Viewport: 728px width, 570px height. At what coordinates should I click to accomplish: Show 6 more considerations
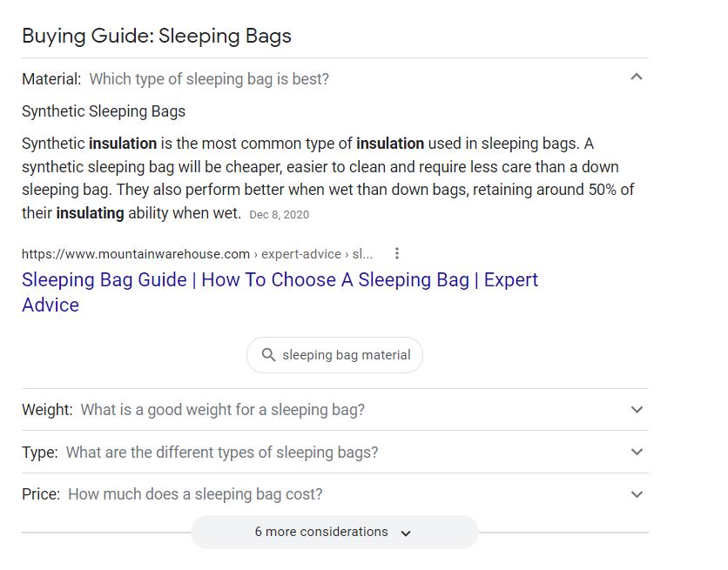tap(334, 532)
